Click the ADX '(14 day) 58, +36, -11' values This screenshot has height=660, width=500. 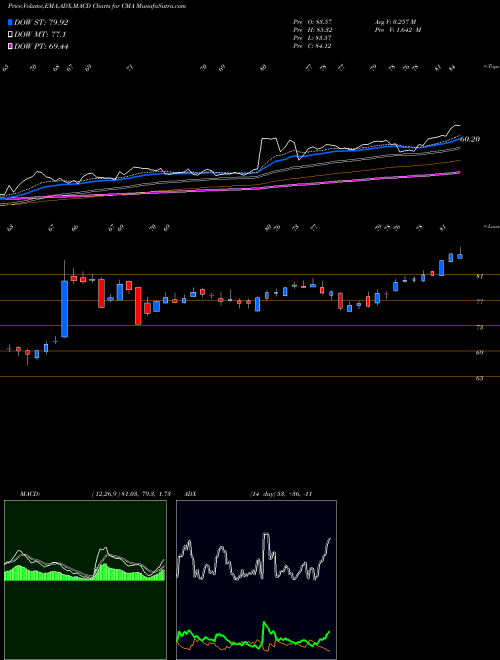pyautogui.click(x=281, y=494)
